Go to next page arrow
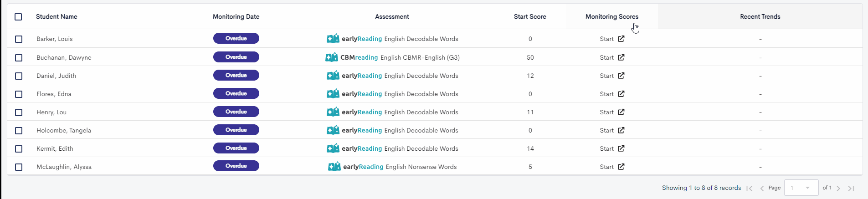This screenshot has width=868, height=199. click(x=838, y=188)
